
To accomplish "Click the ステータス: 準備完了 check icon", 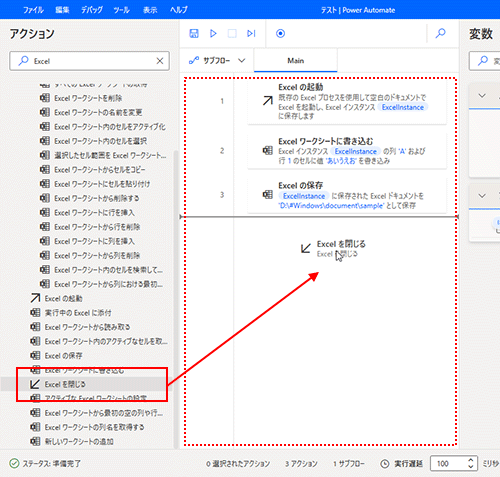I will 14,464.
